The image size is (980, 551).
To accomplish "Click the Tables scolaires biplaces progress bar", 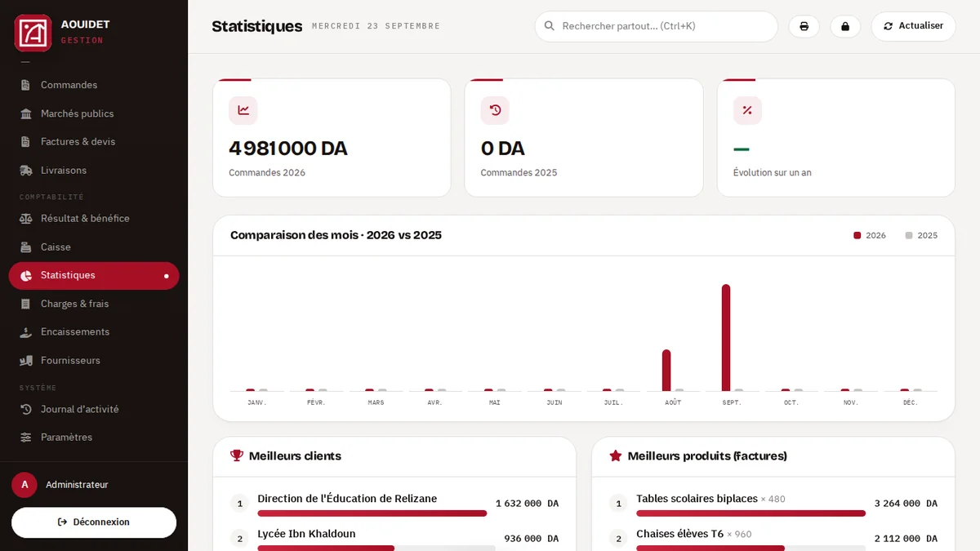I will (751, 513).
